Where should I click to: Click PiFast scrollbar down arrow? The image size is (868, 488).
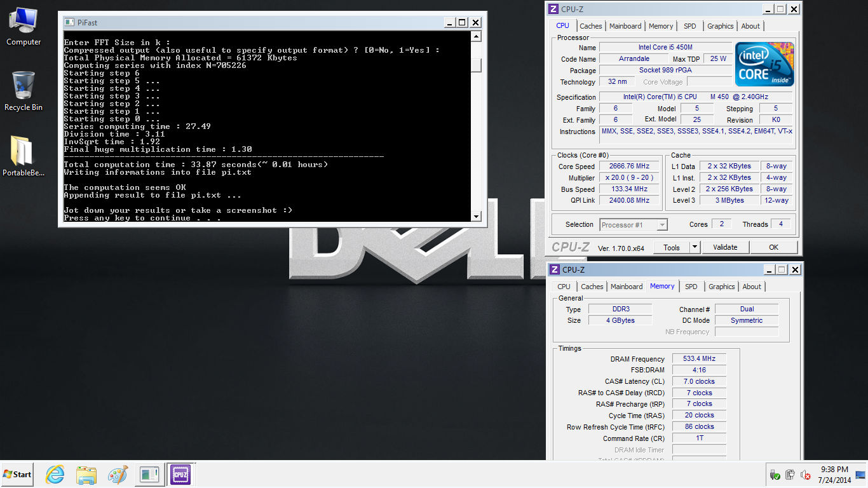pos(477,216)
